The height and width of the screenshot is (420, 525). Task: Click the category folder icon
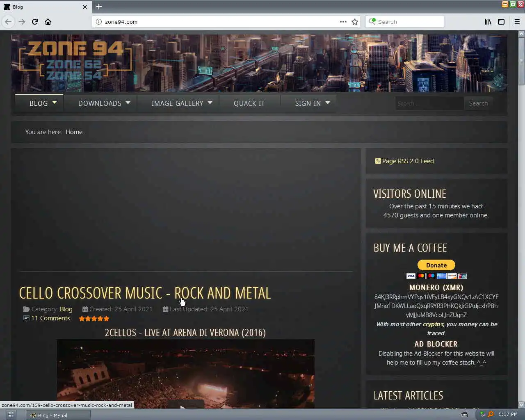click(26, 309)
